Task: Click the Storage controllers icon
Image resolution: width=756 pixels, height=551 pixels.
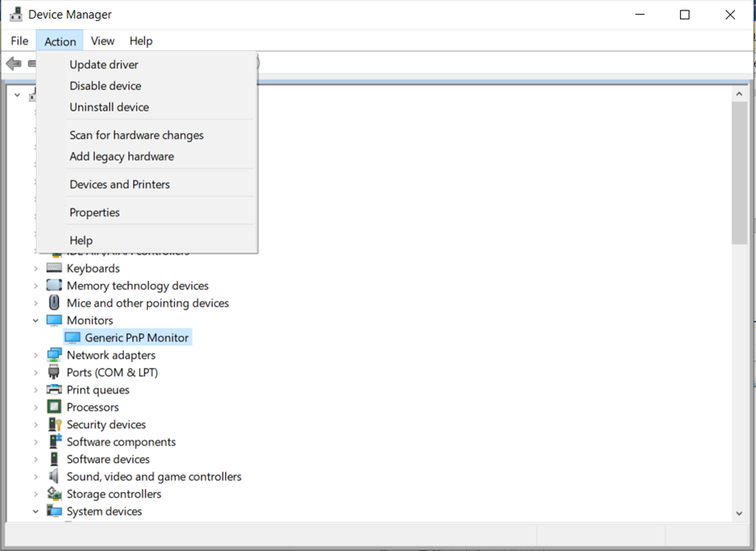Action: [53, 494]
